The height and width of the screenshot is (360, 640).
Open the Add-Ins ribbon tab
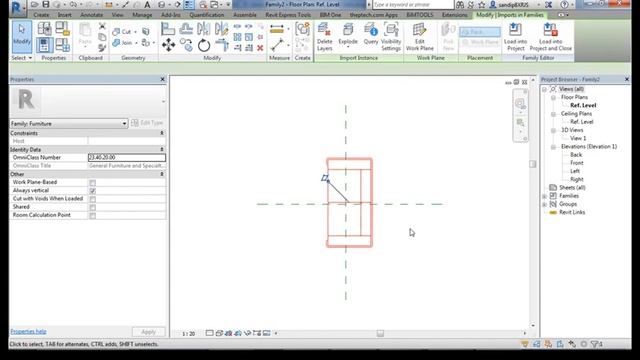click(x=171, y=15)
